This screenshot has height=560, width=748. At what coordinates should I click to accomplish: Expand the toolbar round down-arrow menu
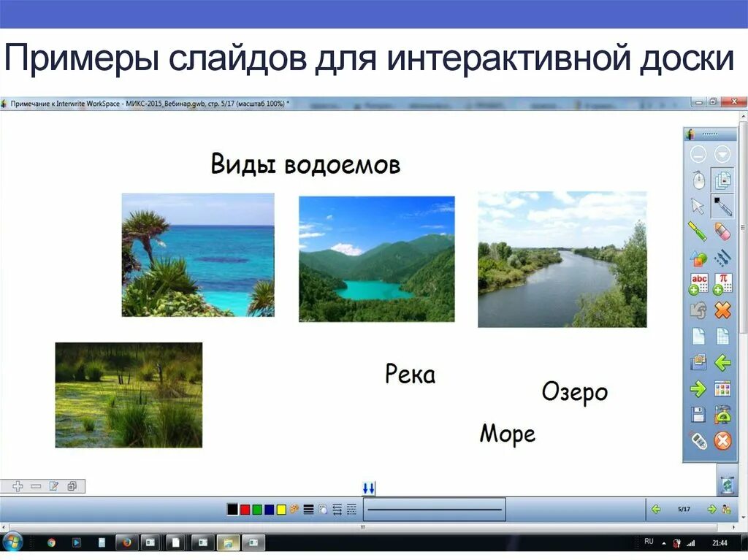tap(722, 155)
